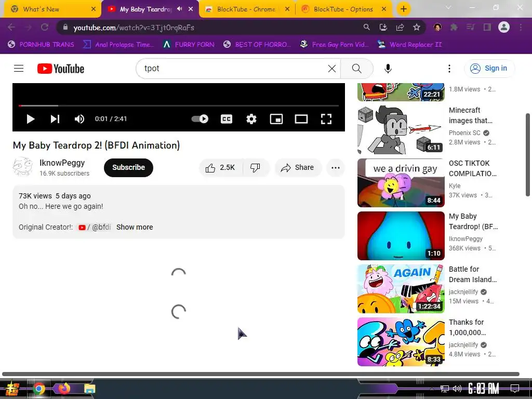Click the address bar zoom magnifier icon
Viewport: 532px width, 399px height.
(x=366, y=28)
